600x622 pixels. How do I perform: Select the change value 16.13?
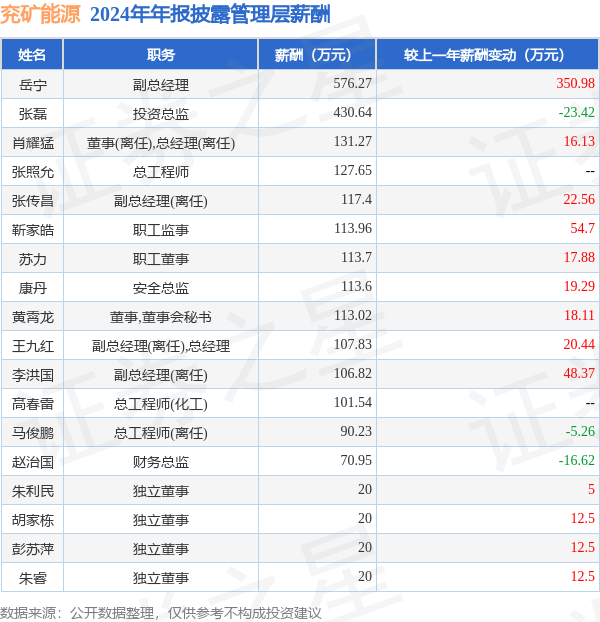579,141
